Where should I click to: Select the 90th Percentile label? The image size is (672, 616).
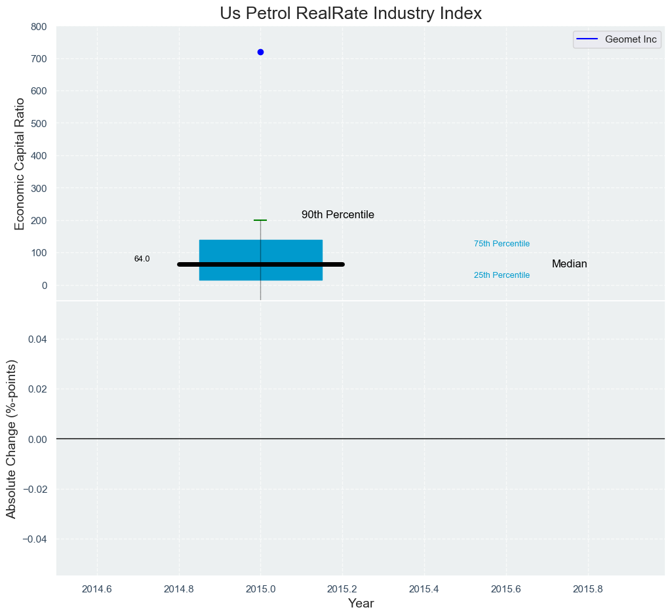click(338, 214)
